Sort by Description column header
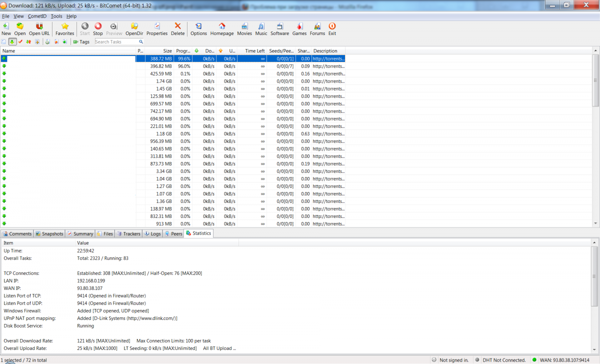Image resolution: width=600 pixels, height=364 pixels. (328, 51)
